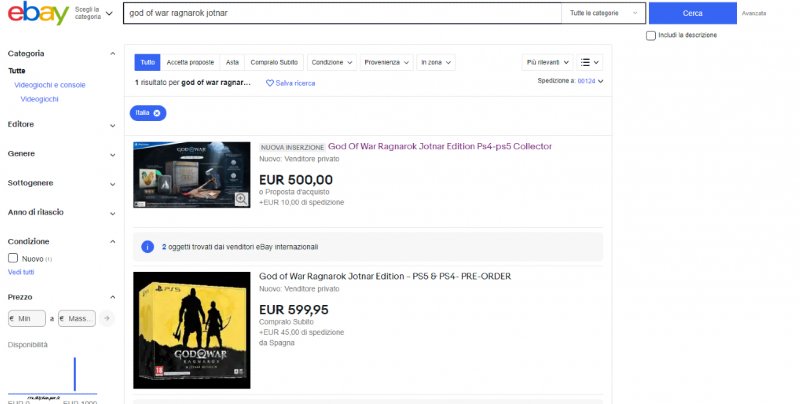Open the Tutte le categorie dropdown

603,14
